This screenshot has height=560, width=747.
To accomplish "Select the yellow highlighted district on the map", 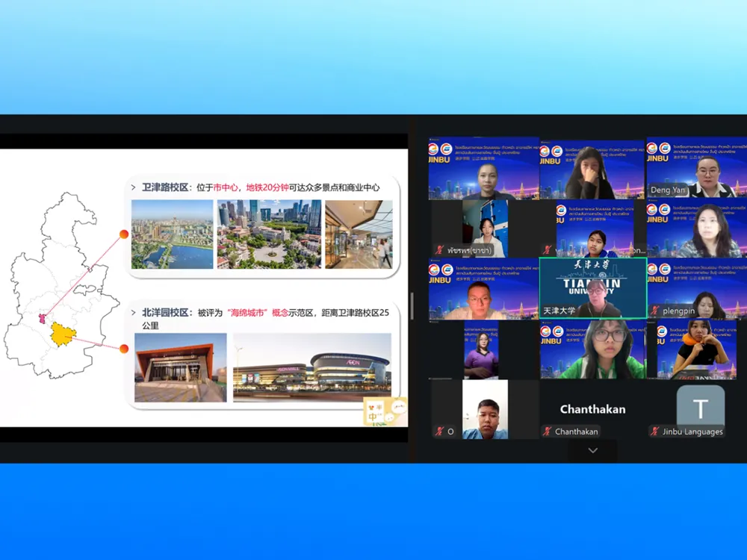I will coord(63,334).
